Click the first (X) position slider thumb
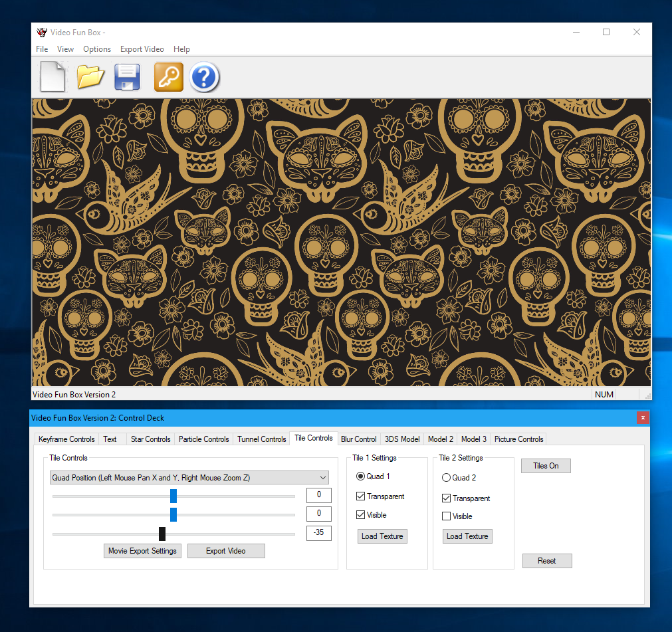 tap(173, 496)
